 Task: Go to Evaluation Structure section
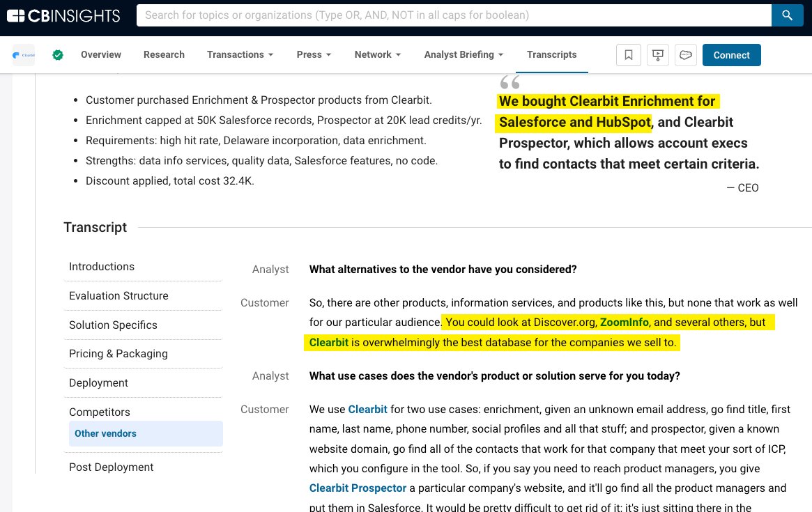click(118, 295)
